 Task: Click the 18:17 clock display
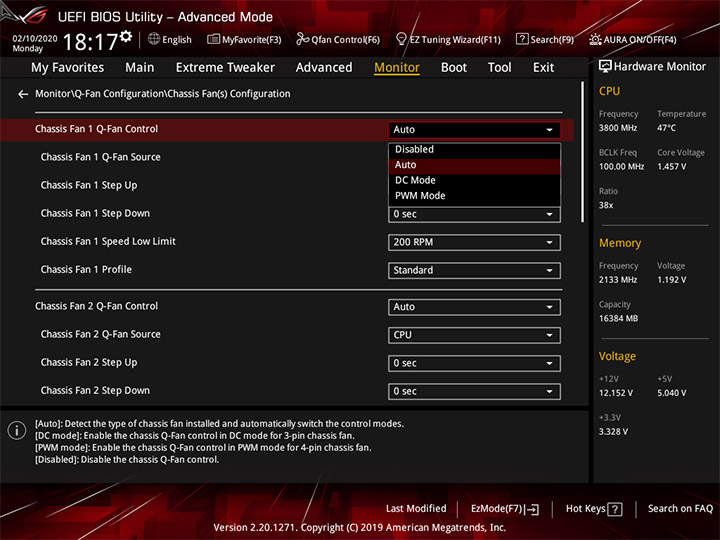(90, 42)
